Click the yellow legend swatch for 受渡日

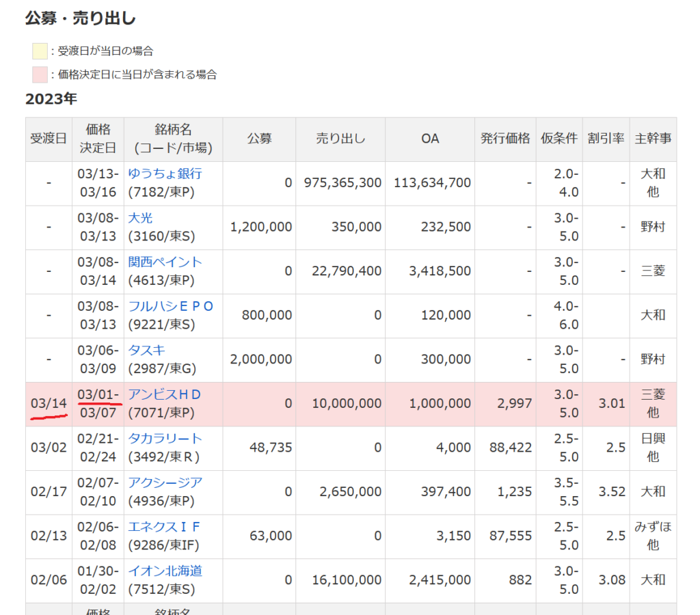click(x=40, y=51)
